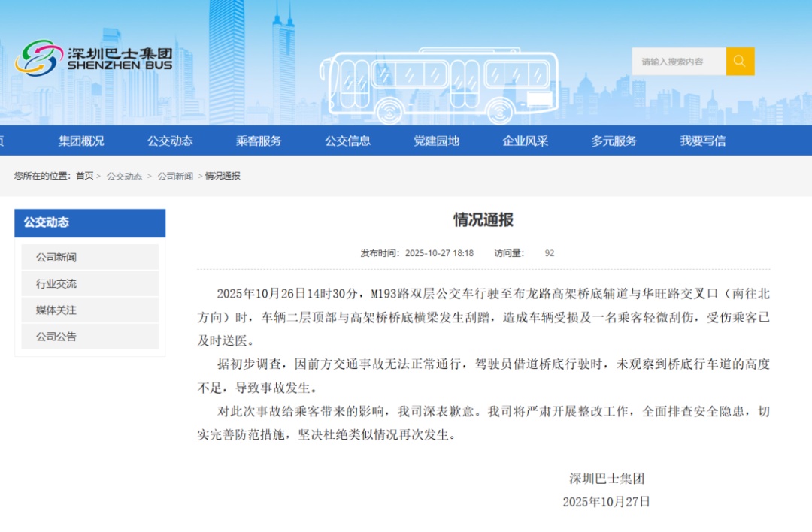The width and height of the screenshot is (812, 532).
Task: Open the 企业风采 navigation menu
Action: 524,141
